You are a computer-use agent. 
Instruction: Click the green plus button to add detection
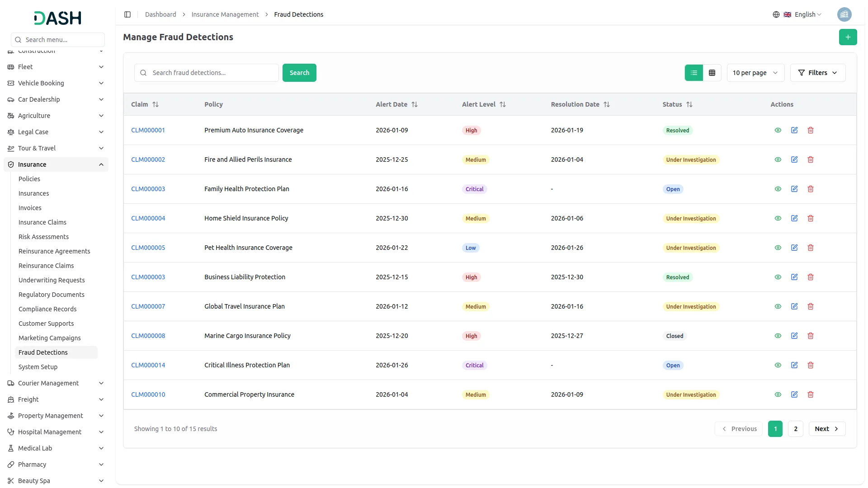(x=848, y=37)
